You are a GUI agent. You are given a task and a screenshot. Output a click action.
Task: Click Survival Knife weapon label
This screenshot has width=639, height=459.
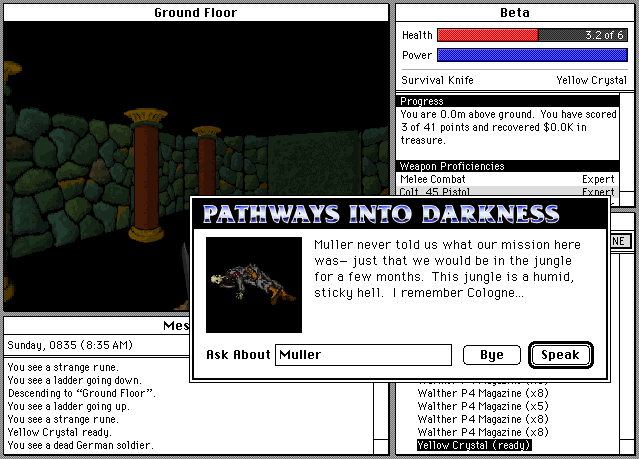pyautogui.click(x=437, y=80)
